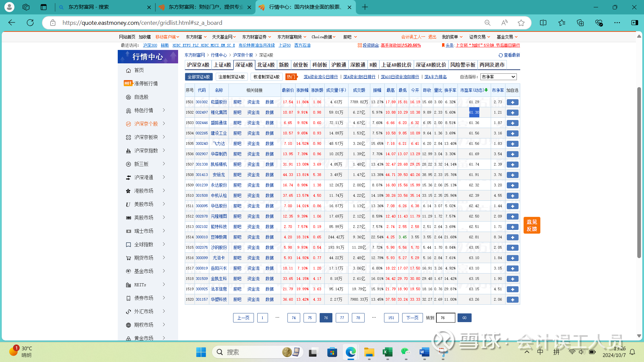Click 查看最新 refresh icon
Screen dimensions: 644x362
click(500, 55)
